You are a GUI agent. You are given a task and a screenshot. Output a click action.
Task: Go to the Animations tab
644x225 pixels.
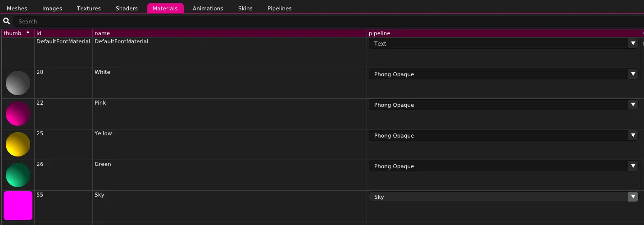[x=208, y=9]
